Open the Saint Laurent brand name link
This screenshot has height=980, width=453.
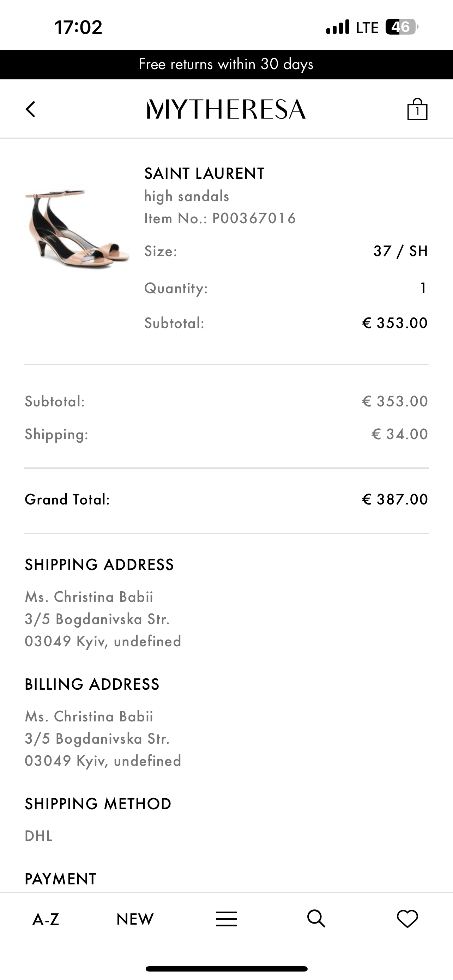(204, 174)
